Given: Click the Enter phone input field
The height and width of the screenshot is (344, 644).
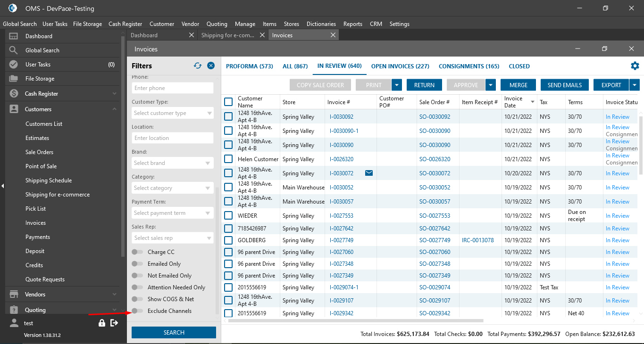Looking at the screenshot, I should (173, 88).
